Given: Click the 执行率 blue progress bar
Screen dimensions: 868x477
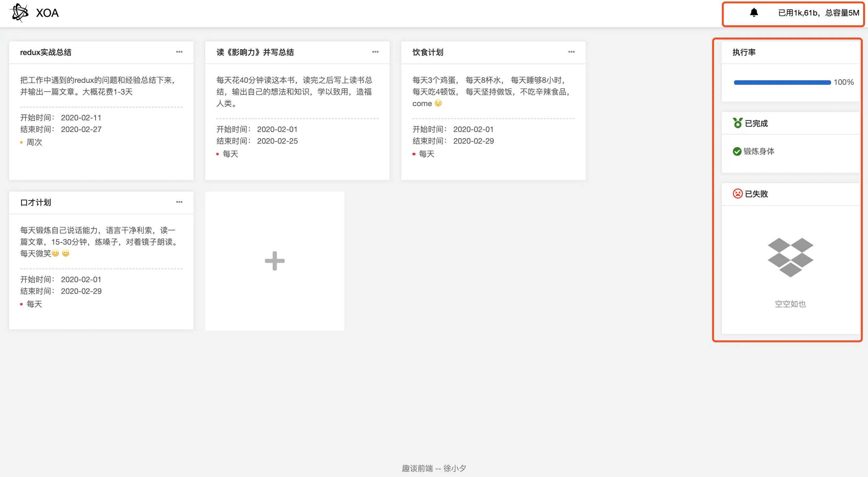Looking at the screenshot, I should [x=782, y=82].
